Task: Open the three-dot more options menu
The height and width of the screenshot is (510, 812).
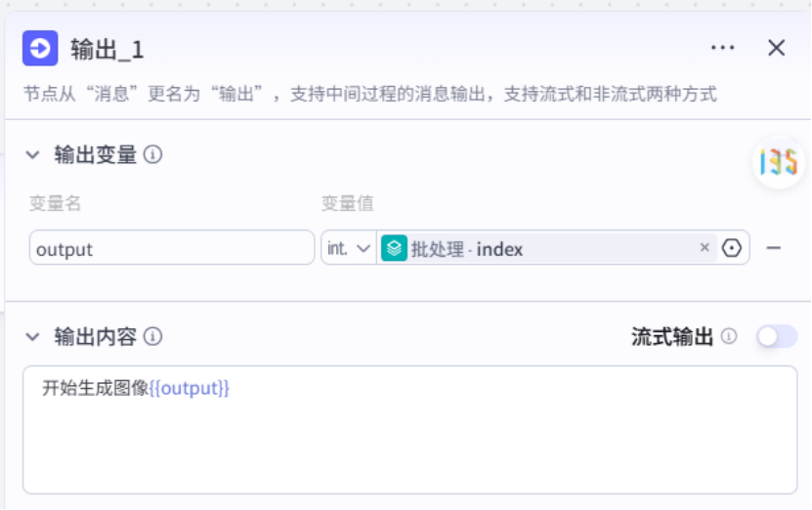Action: [722, 48]
